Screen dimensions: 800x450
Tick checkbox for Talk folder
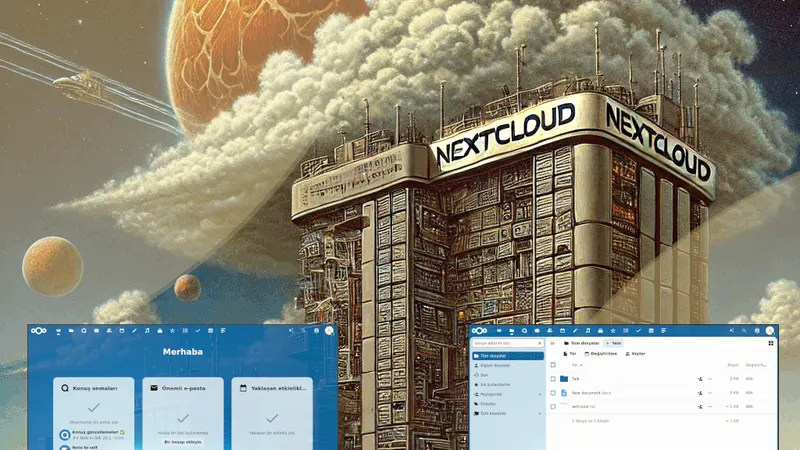coord(553,379)
